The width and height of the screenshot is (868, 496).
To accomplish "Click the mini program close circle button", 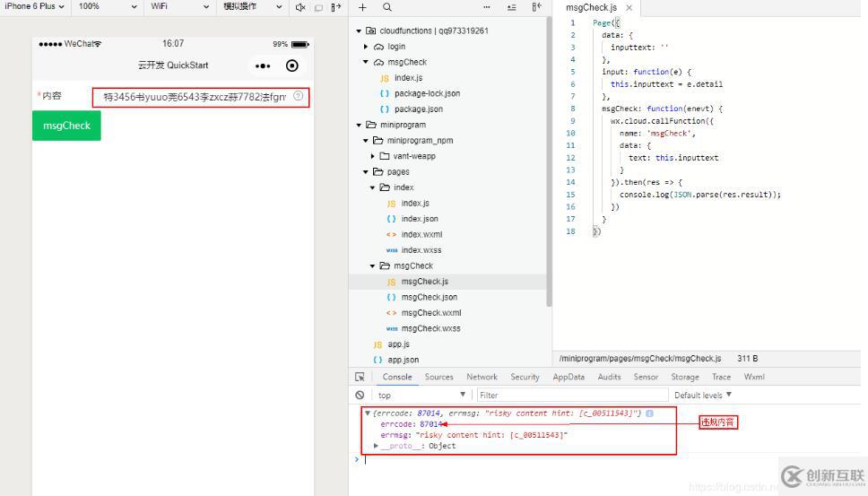I will click(291, 65).
